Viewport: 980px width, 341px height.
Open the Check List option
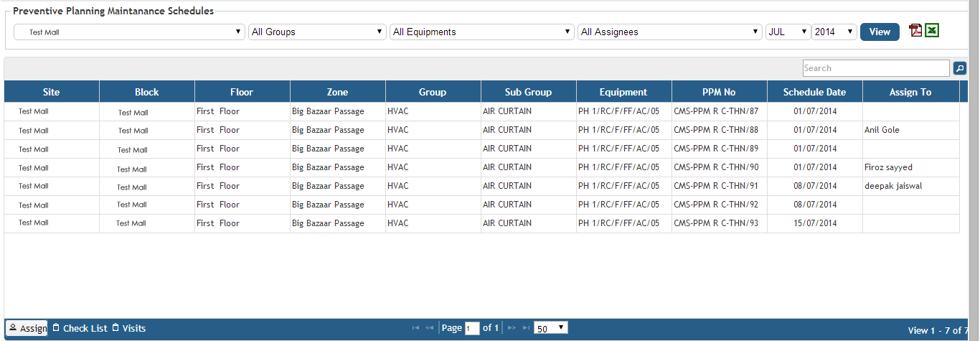click(80, 328)
